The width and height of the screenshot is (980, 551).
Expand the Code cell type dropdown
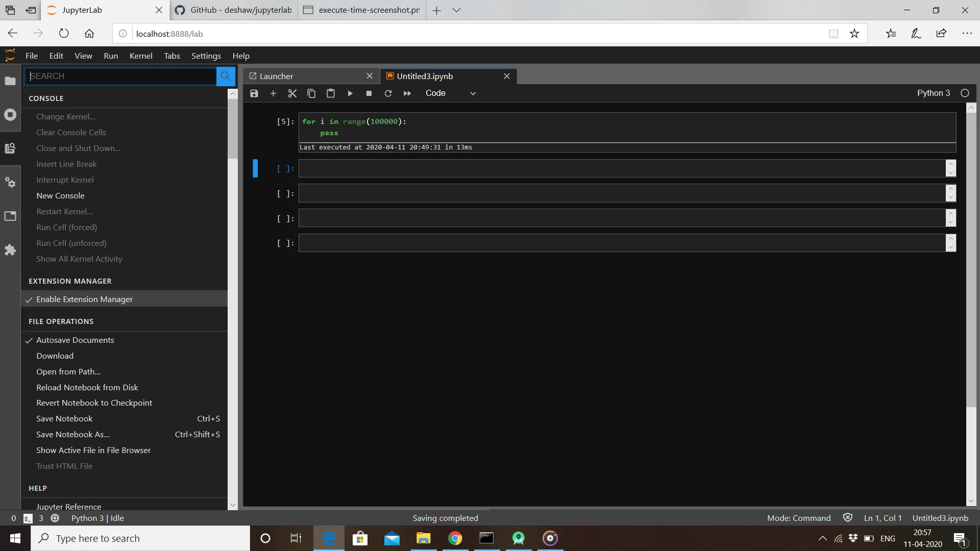pos(450,93)
